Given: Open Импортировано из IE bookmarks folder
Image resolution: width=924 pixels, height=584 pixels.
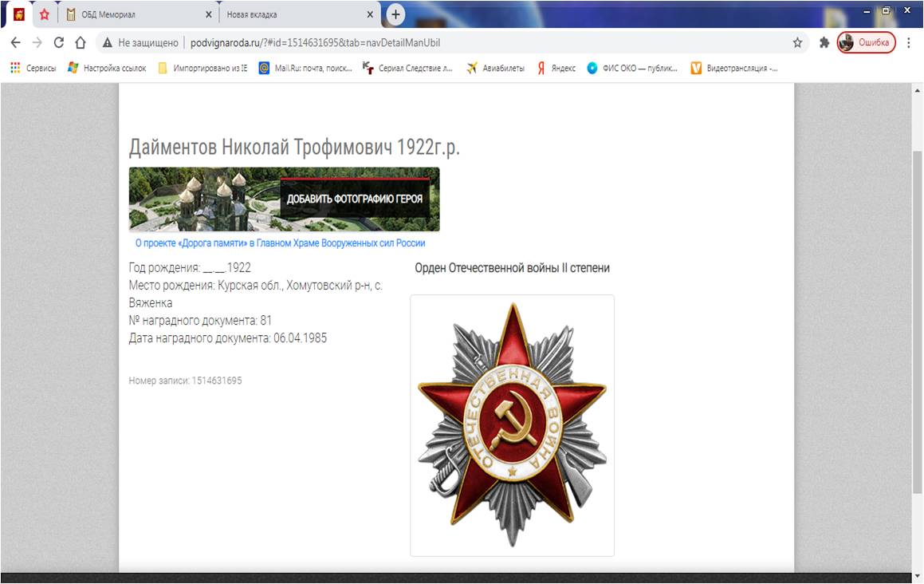Looking at the screenshot, I should [x=202, y=69].
